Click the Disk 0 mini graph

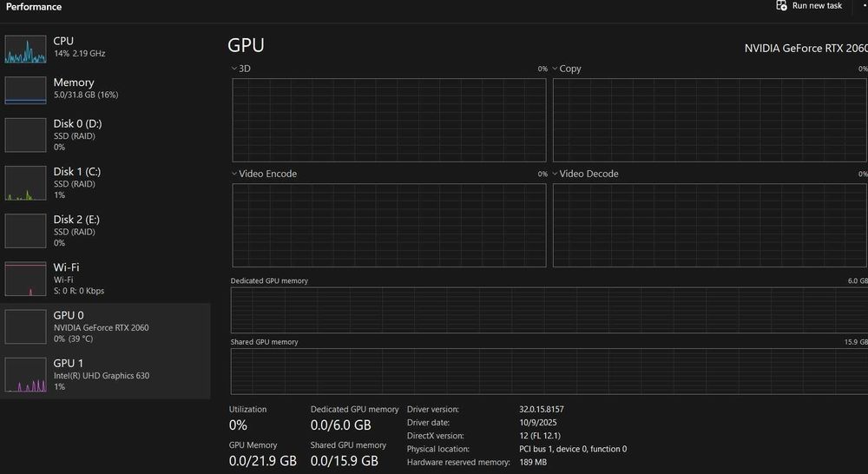pos(25,135)
